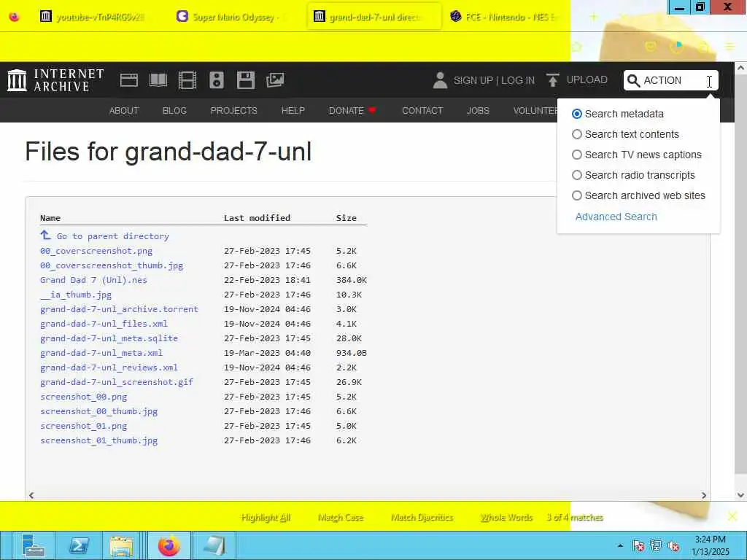Screen dimensions: 747x560
Task: Select Search archived web sites option
Action: point(576,195)
